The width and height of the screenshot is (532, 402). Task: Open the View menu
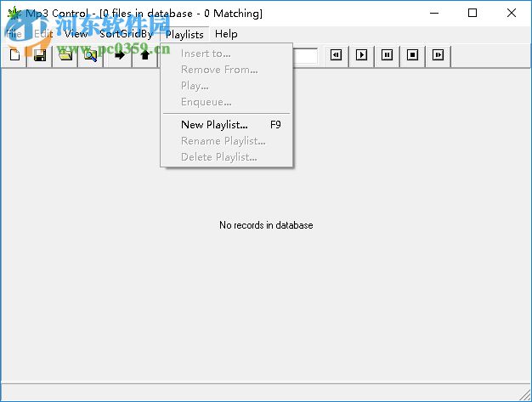76,34
